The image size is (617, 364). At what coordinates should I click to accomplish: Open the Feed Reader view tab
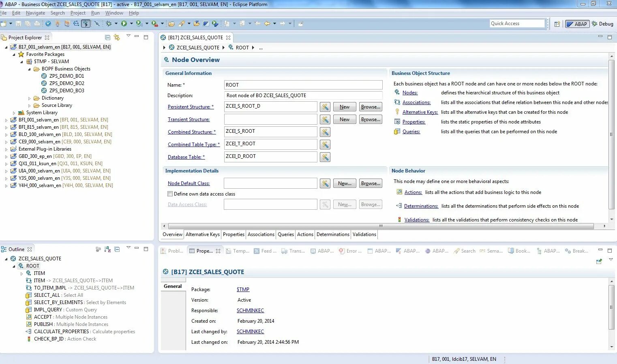pos(265,251)
